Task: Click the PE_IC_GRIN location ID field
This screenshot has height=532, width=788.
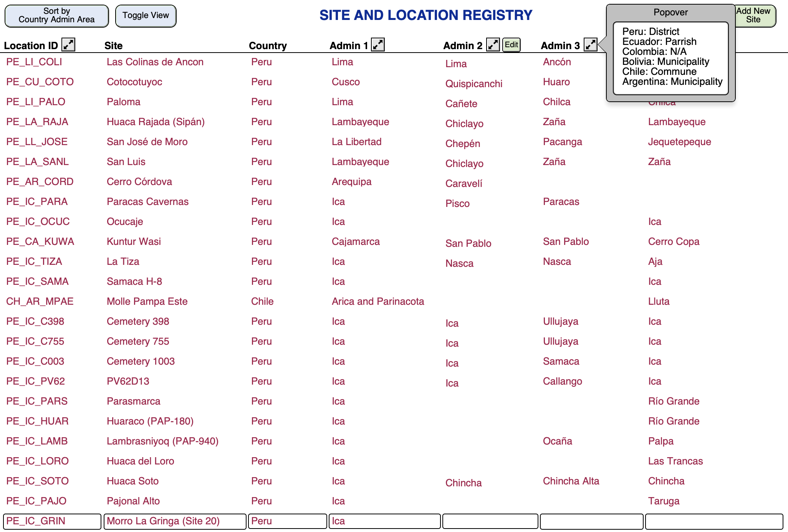Action: (x=52, y=521)
